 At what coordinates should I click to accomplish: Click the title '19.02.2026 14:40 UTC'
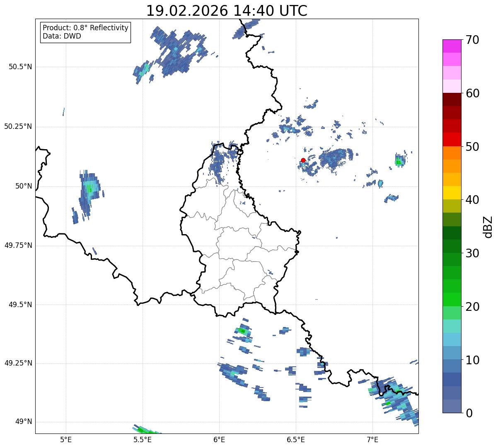coord(227,11)
